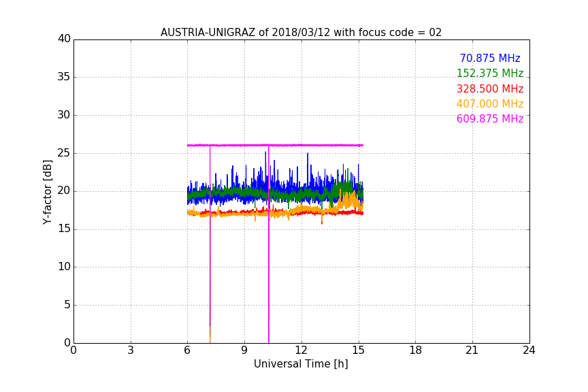588x392 pixels.
Task: Click the 'Y-factor [dB]' axis label
Action: (47, 192)
